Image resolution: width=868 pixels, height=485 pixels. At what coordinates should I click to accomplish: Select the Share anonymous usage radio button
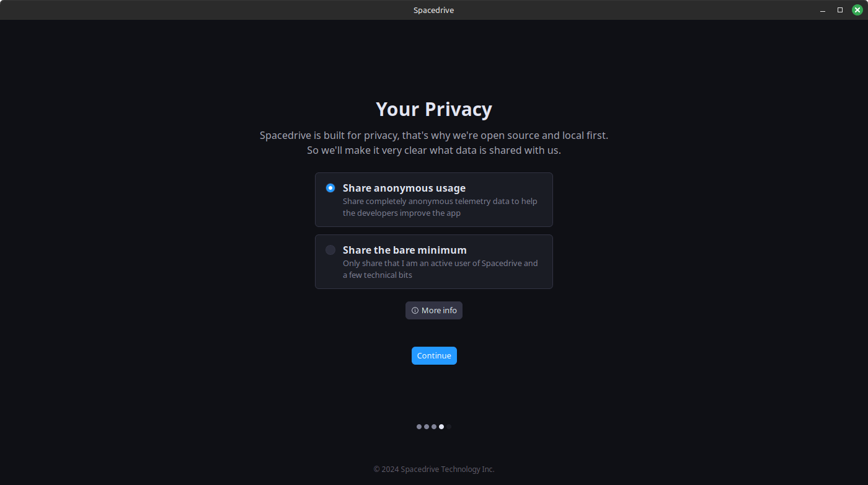[330, 187]
